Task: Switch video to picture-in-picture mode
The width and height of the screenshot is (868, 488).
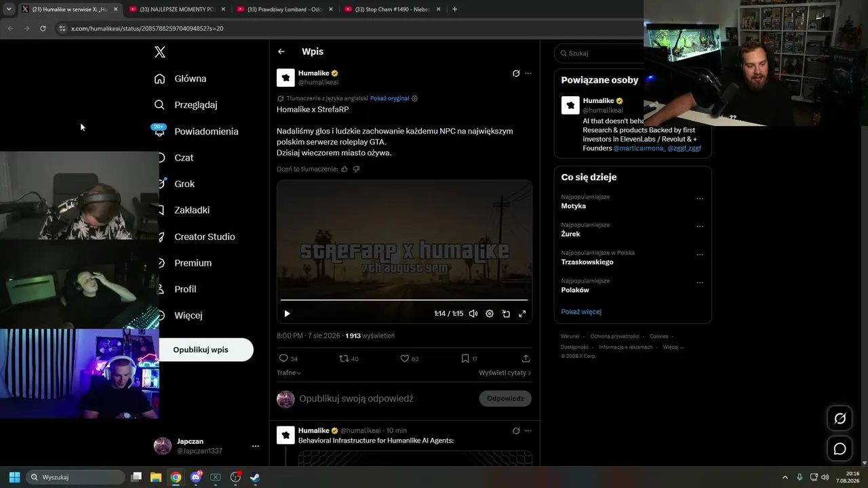Action: (506, 314)
